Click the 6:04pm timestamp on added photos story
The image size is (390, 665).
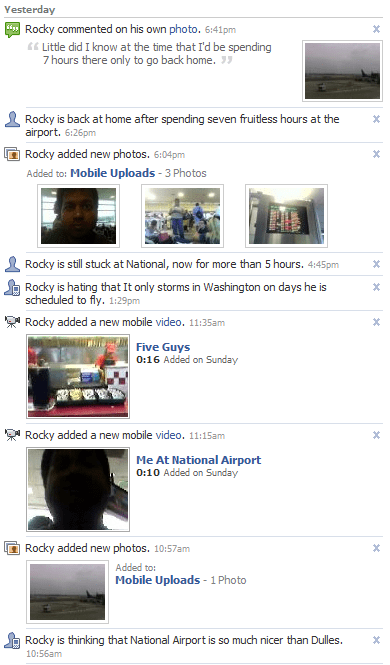[x=169, y=155]
